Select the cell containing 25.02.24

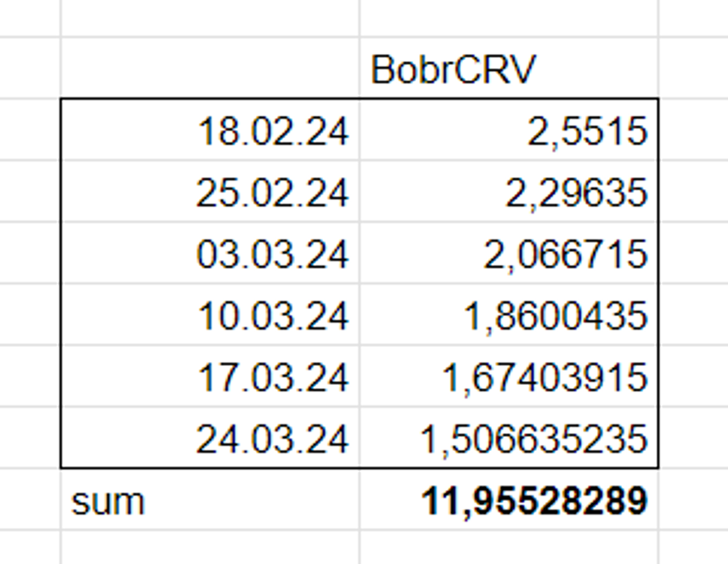pyautogui.click(x=210, y=192)
